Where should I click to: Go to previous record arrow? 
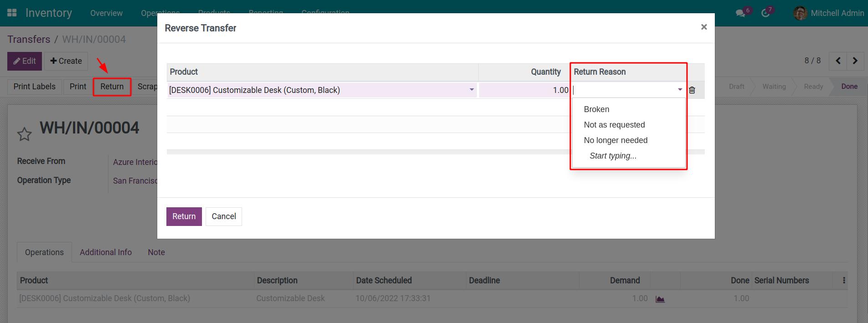click(838, 61)
